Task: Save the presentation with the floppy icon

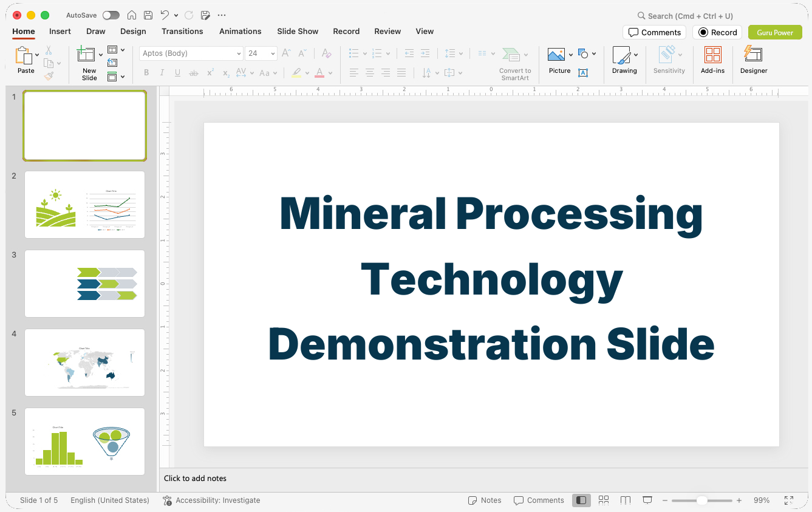Action: 148,15
